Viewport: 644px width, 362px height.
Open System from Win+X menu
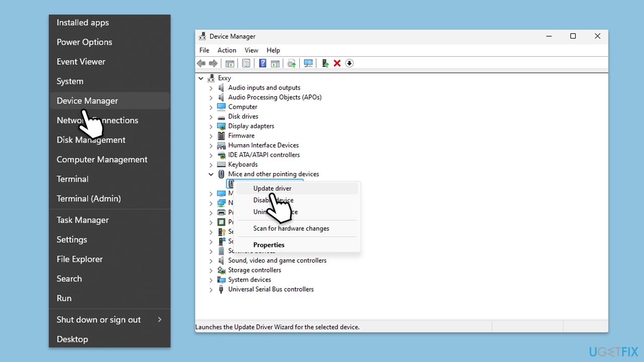coord(110,81)
